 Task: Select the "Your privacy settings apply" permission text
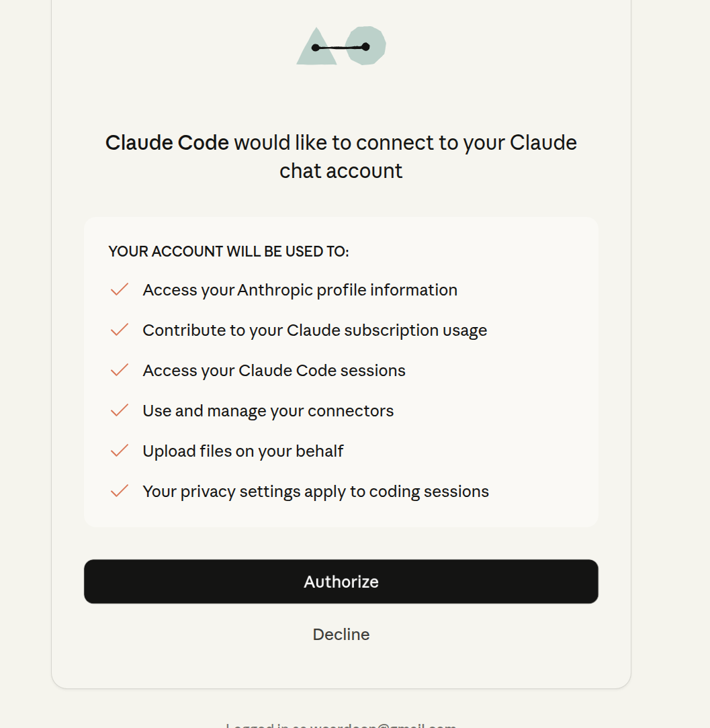[316, 492]
